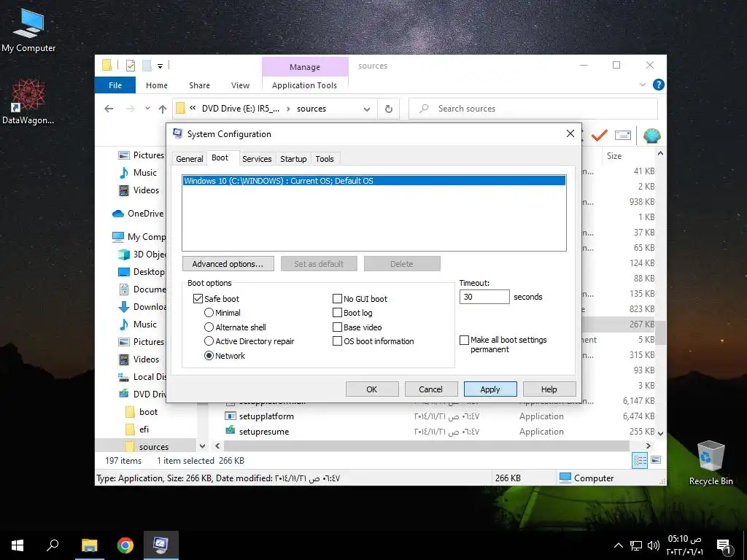The height and width of the screenshot is (560, 747).
Task: Open the File menu in Explorer
Action: coord(115,85)
